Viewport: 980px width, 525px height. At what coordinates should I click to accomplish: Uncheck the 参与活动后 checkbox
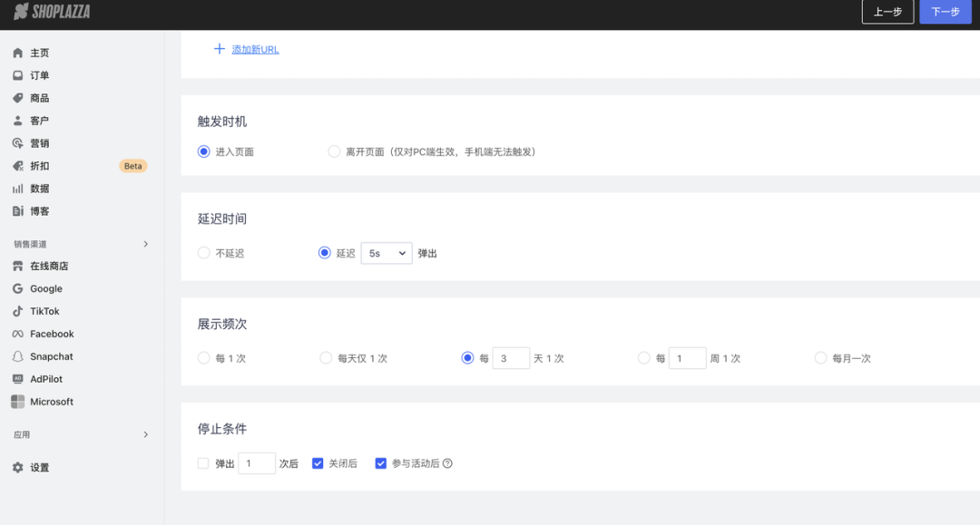[x=380, y=463]
